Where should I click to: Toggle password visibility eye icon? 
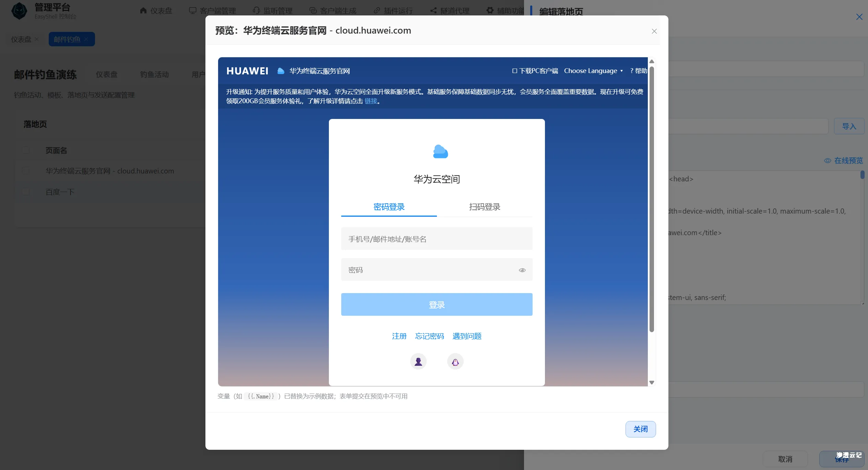522,270
